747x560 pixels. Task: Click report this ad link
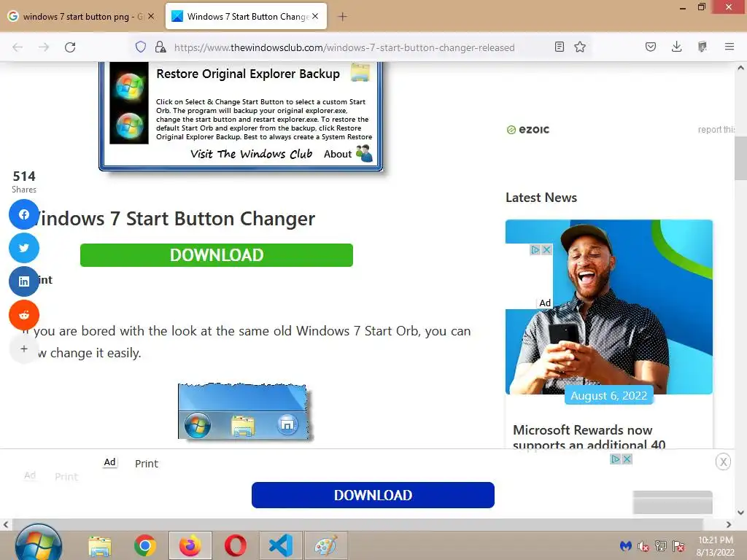[716, 130]
